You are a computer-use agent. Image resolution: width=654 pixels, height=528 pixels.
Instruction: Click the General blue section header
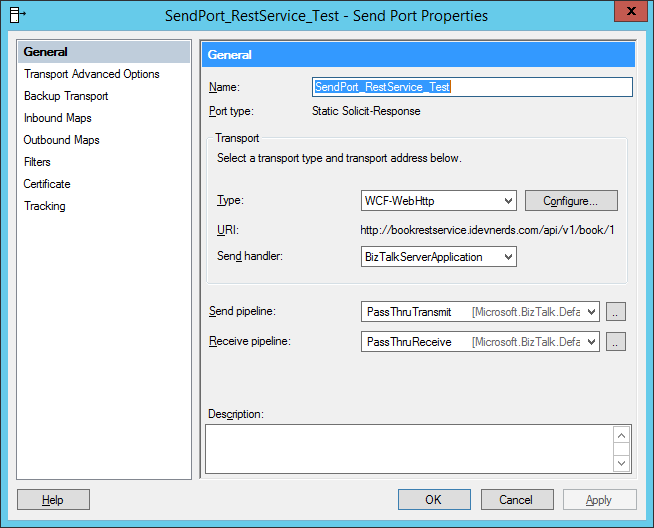coord(418,55)
